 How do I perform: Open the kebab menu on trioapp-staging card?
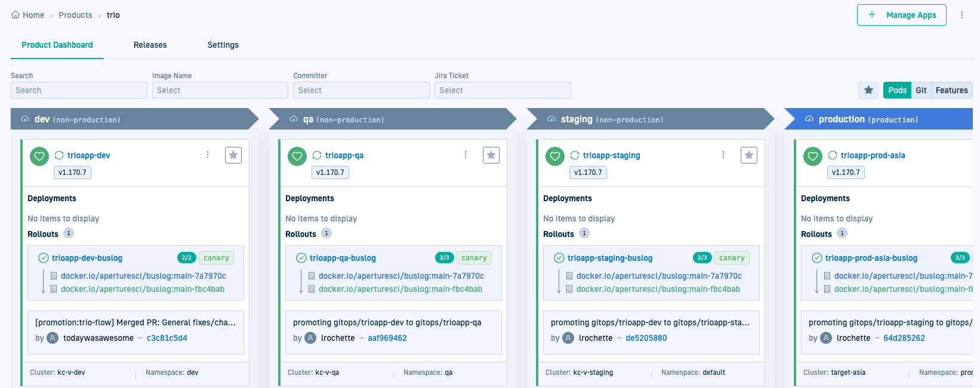[723, 155]
